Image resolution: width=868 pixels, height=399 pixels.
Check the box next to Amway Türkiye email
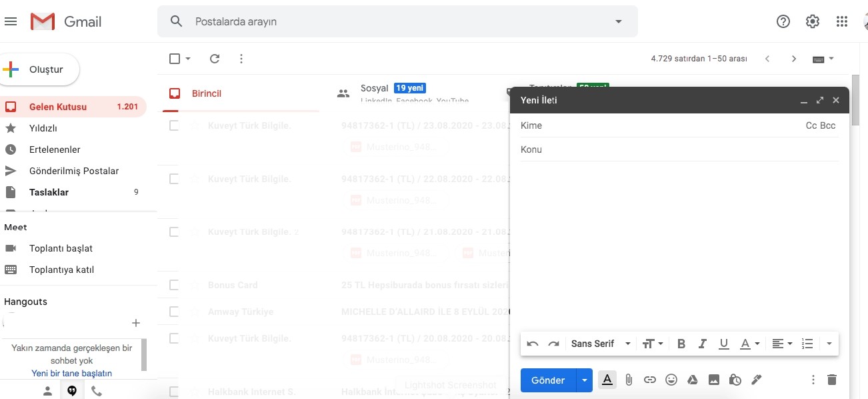click(x=174, y=312)
